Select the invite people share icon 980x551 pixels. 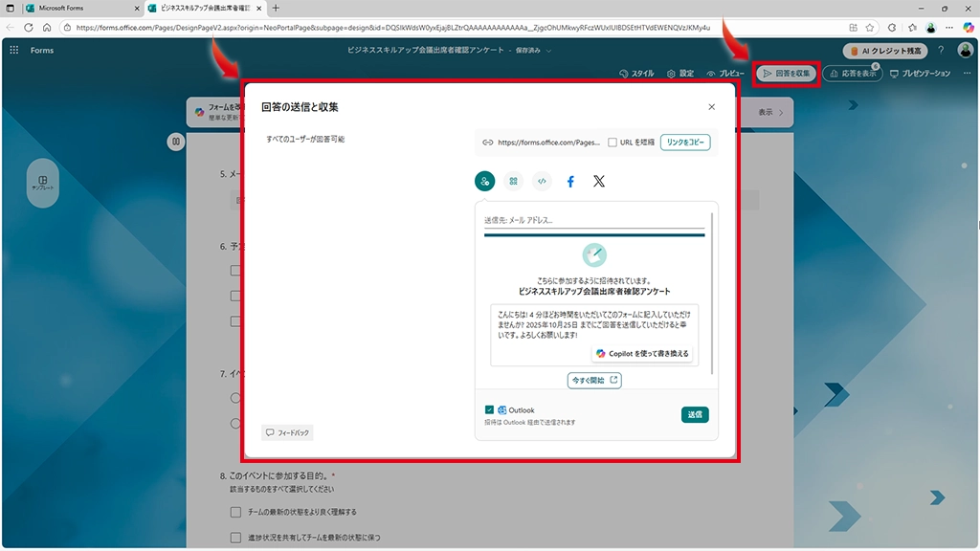pos(485,181)
